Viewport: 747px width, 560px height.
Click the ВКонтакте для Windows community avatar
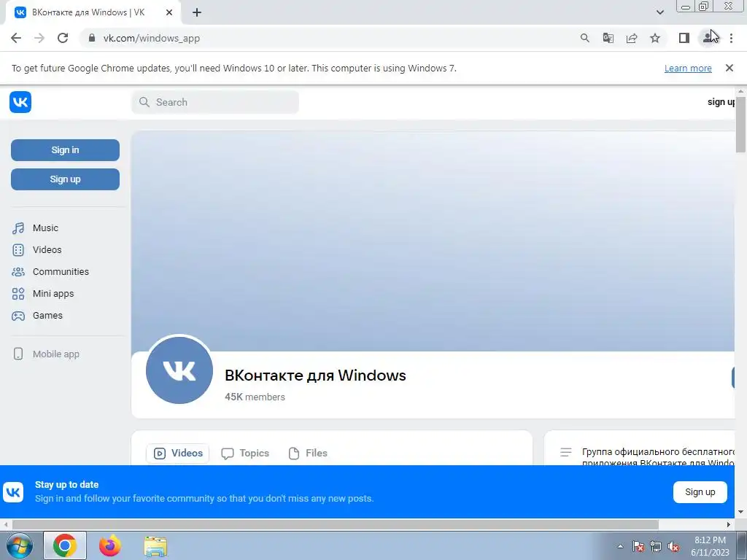click(x=179, y=370)
